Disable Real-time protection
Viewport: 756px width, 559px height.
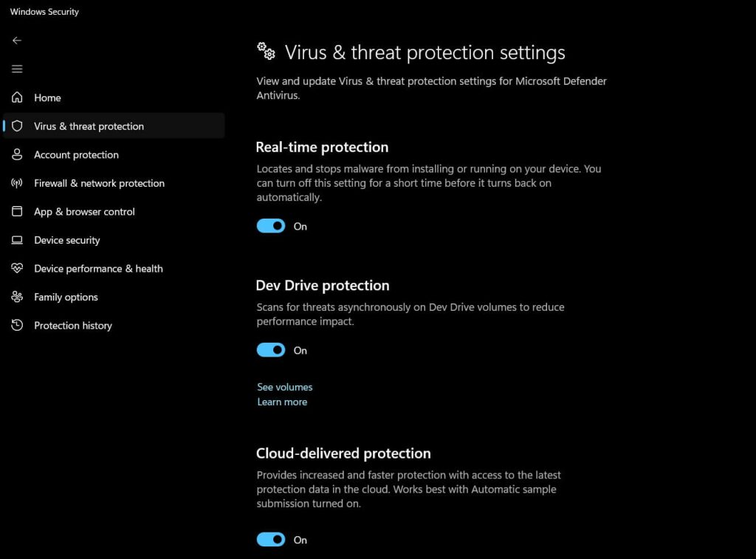[x=270, y=225]
